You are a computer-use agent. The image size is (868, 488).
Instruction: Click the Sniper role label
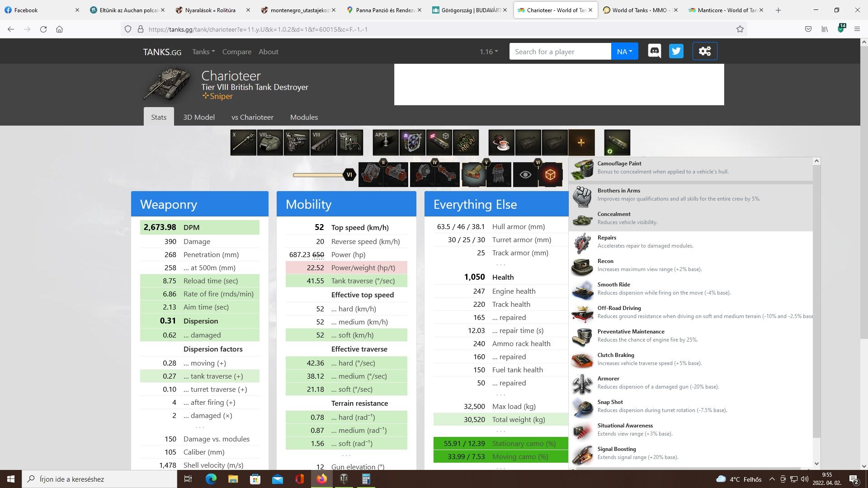coord(217,96)
